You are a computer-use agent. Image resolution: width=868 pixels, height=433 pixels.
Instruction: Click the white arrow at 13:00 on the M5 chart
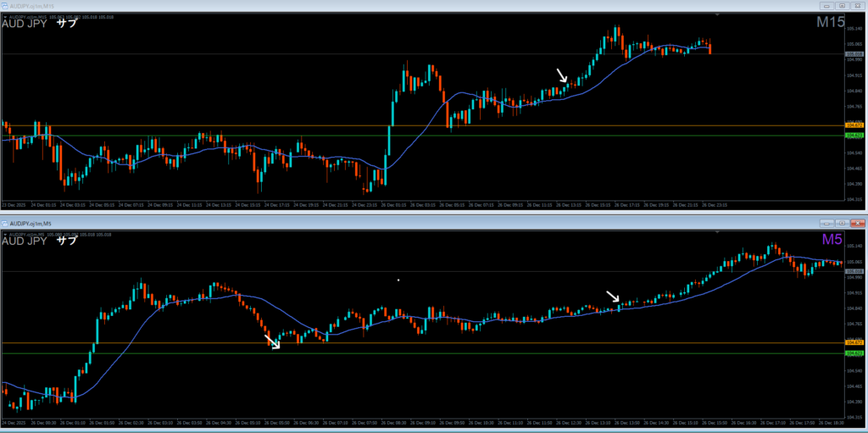pyautogui.click(x=613, y=297)
